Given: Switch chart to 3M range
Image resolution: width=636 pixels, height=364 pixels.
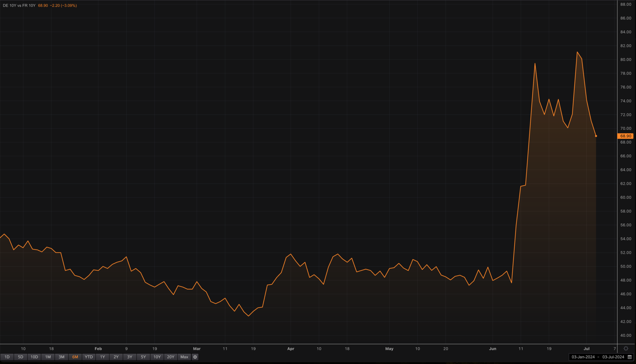Looking at the screenshot, I should click(61, 357).
